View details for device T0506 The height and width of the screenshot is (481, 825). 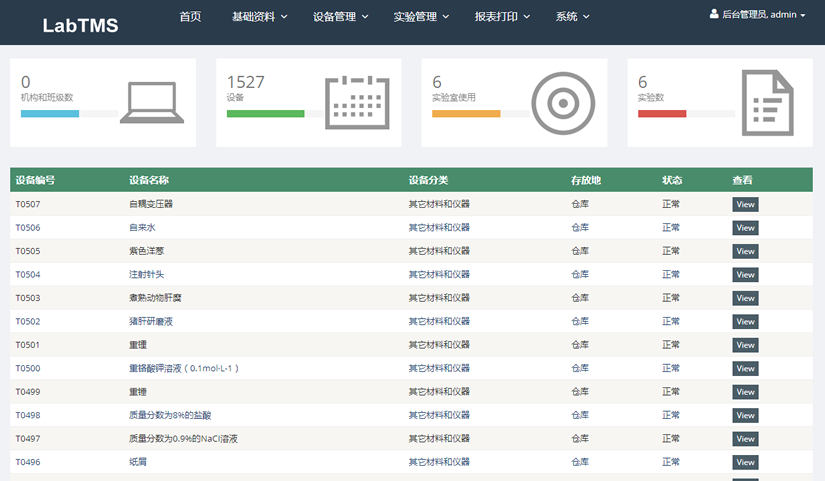click(745, 228)
